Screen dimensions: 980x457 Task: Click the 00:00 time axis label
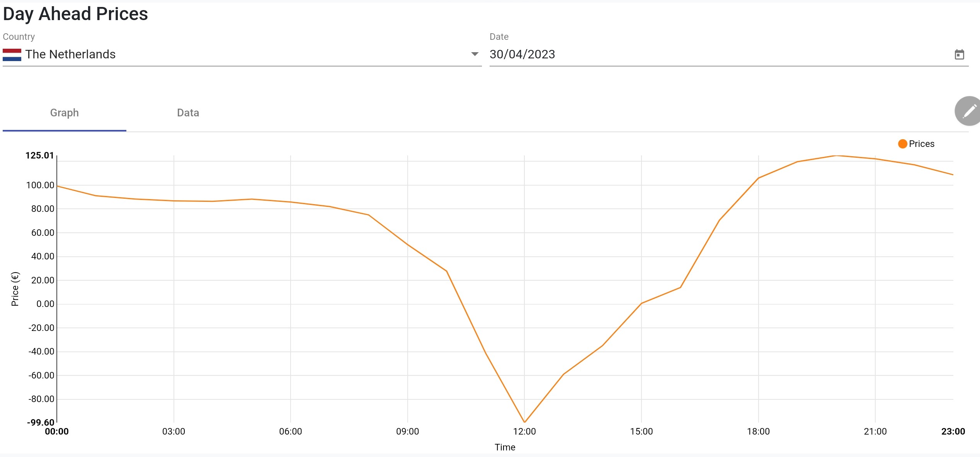tap(57, 431)
